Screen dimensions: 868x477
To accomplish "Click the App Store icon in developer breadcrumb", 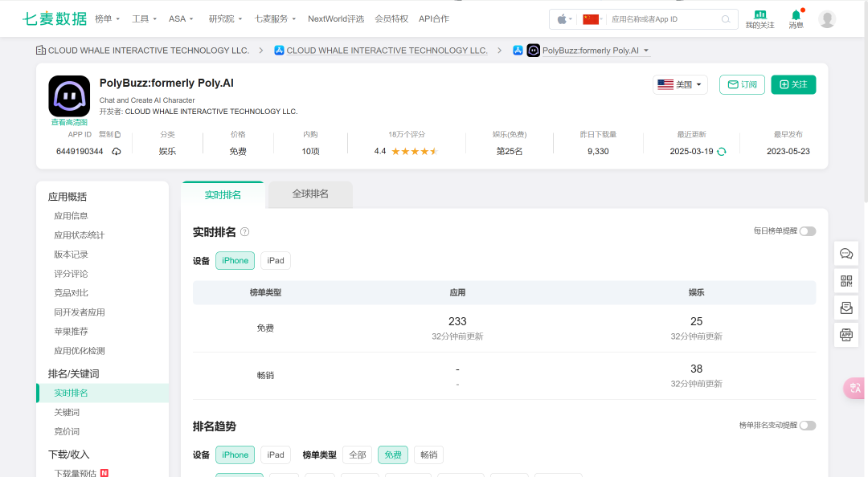I will click(x=279, y=51).
